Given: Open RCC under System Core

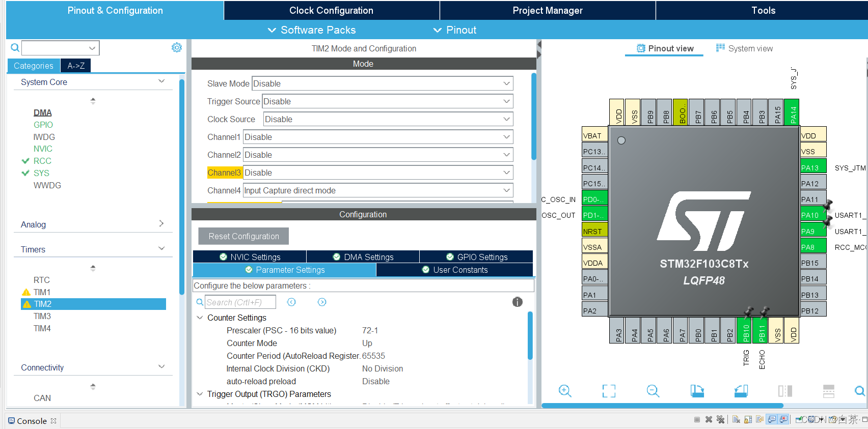Looking at the screenshot, I should pos(42,161).
